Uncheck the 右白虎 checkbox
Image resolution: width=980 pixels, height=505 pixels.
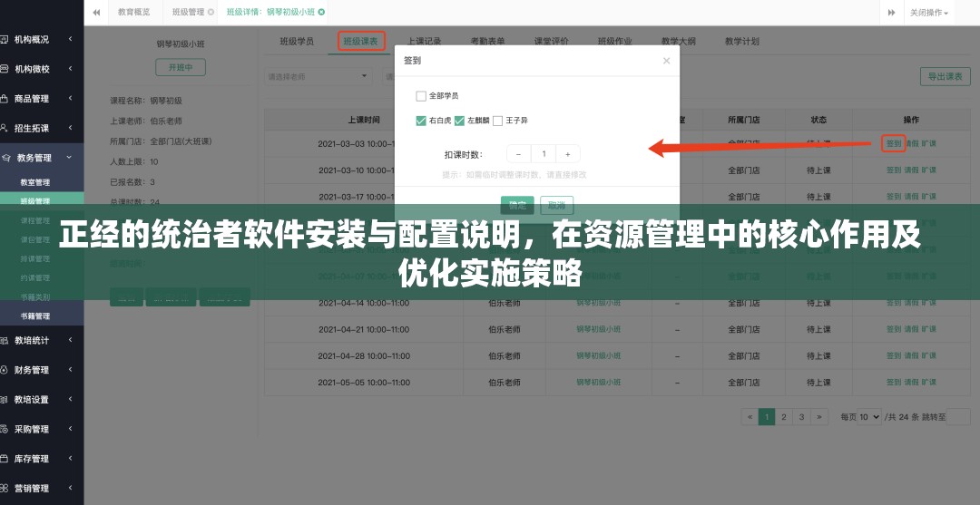(x=421, y=121)
